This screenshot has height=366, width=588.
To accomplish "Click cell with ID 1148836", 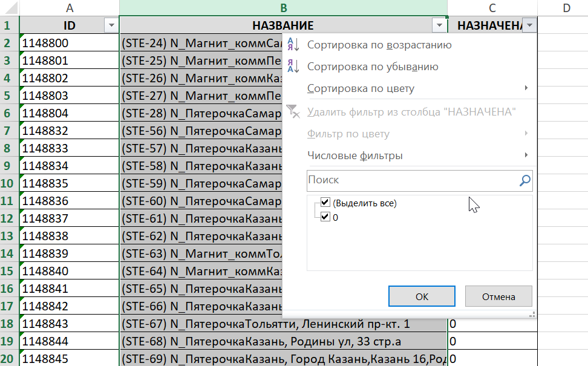I will click(x=70, y=201).
